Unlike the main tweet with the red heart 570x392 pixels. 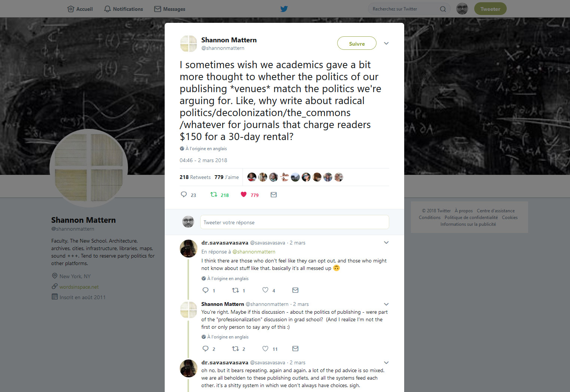(244, 194)
